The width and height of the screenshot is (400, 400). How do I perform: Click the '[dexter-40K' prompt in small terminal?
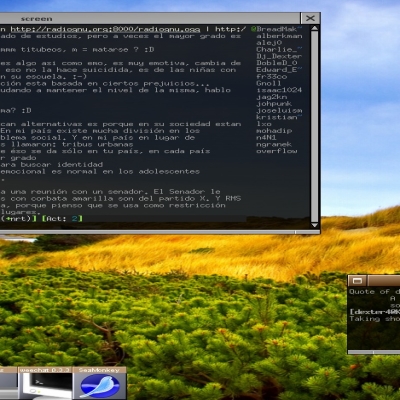374,312
